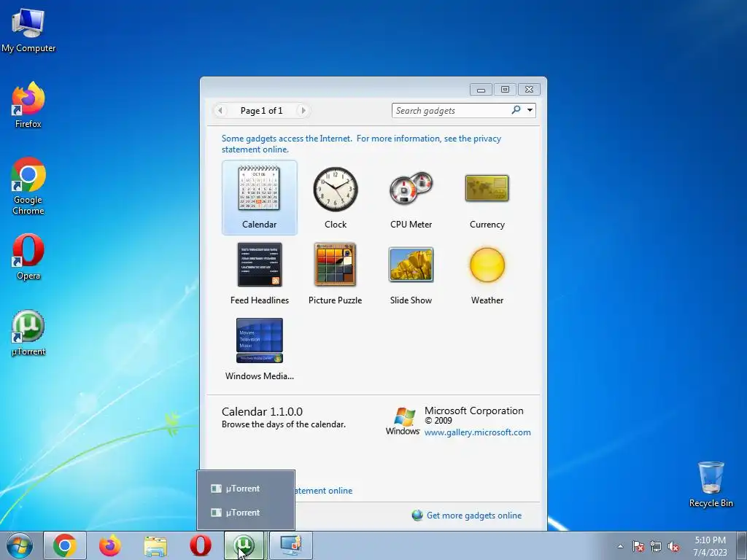This screenshot has width=747, height=560.
Task: Go to previous gadgets page
Action: click(x=220, y=111)
